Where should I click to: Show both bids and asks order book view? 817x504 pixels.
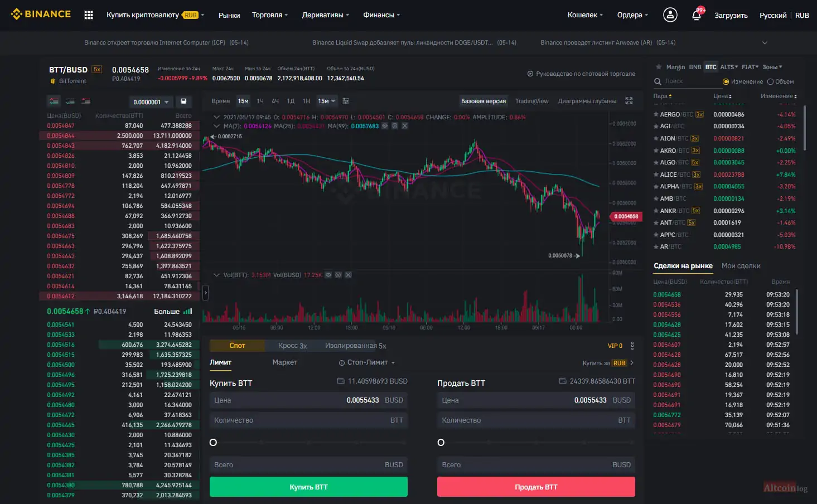(x=54, y=101)
